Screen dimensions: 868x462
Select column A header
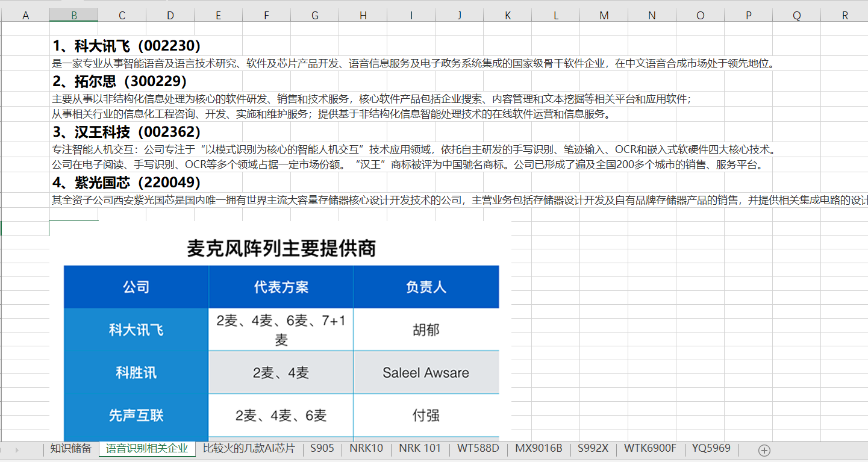26,16
